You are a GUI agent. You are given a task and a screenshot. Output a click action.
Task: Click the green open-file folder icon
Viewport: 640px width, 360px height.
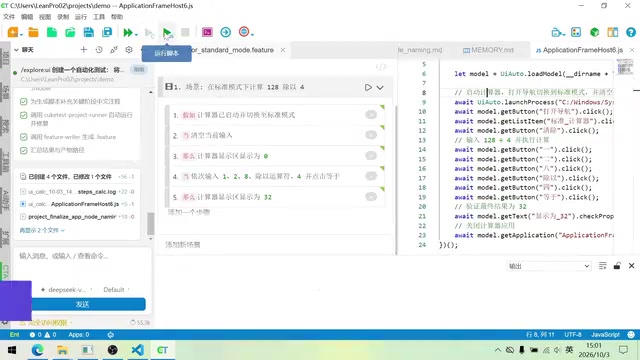point(70,32)
